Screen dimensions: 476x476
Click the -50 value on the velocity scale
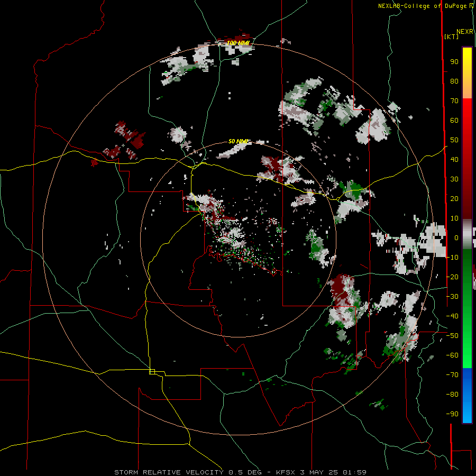(452, 335)
